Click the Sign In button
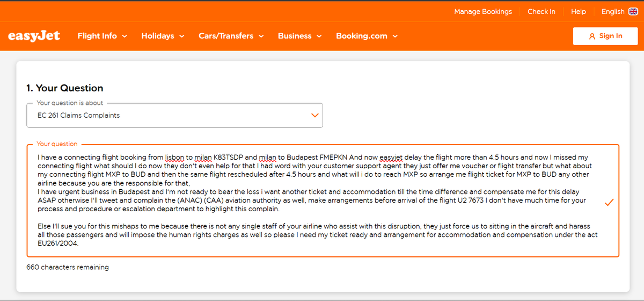This screenshot has width=644, height=301. click(x=605, y=36)
